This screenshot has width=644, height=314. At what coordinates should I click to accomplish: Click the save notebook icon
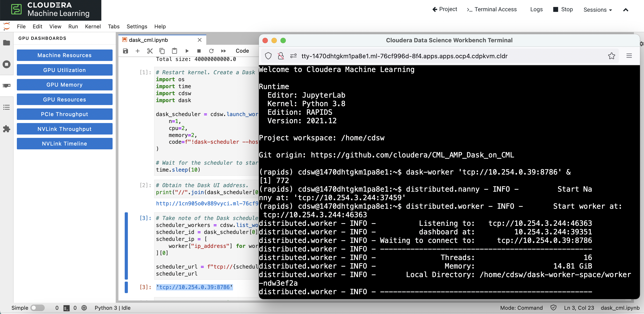(126, 51)
